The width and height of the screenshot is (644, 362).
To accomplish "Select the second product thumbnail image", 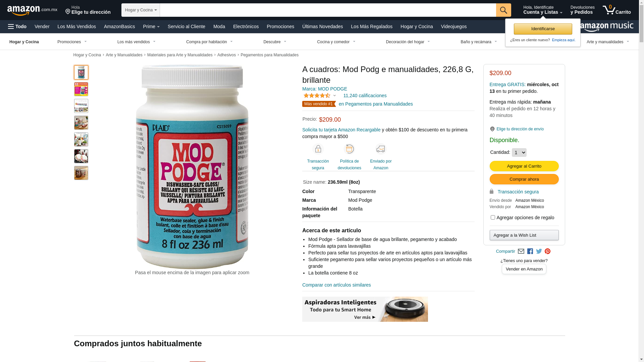I will pyautogui.click(x=81, y=89).
